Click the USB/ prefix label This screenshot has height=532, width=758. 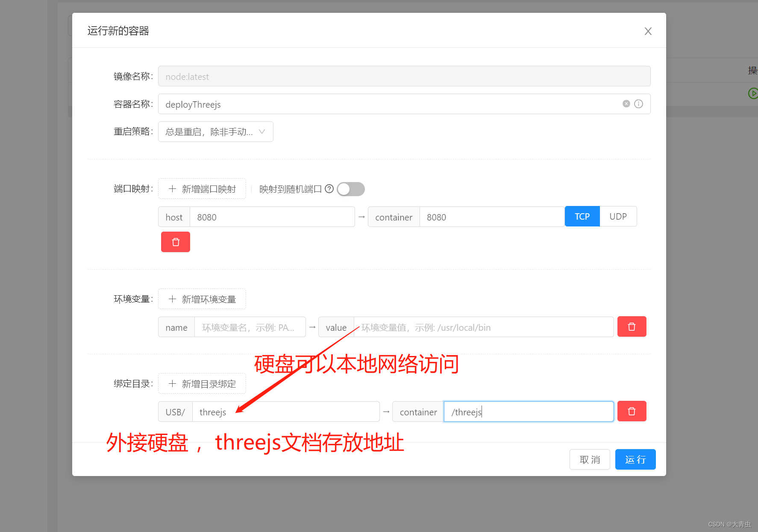(x=175, y=412)
